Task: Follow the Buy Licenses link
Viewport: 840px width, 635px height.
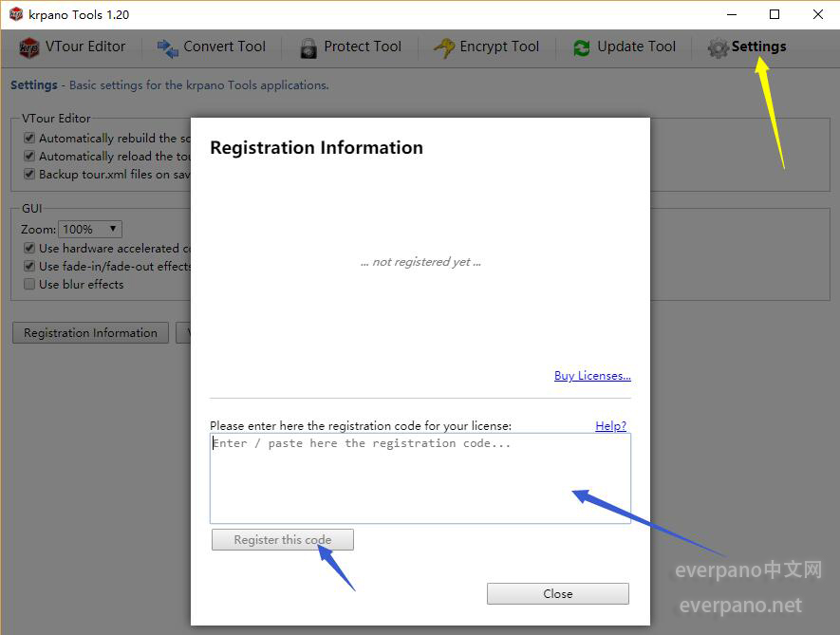Action: click(592, 376)
